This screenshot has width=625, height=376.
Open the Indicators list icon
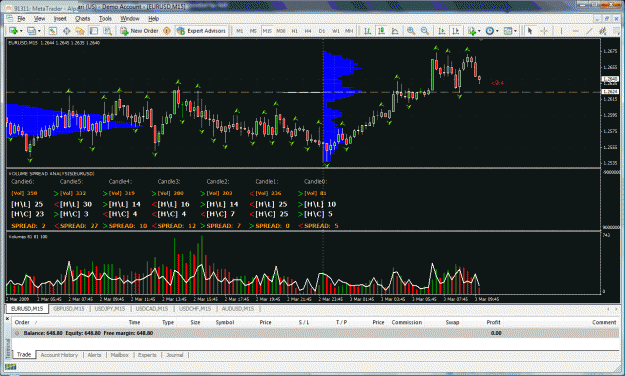tap(472, 31)
